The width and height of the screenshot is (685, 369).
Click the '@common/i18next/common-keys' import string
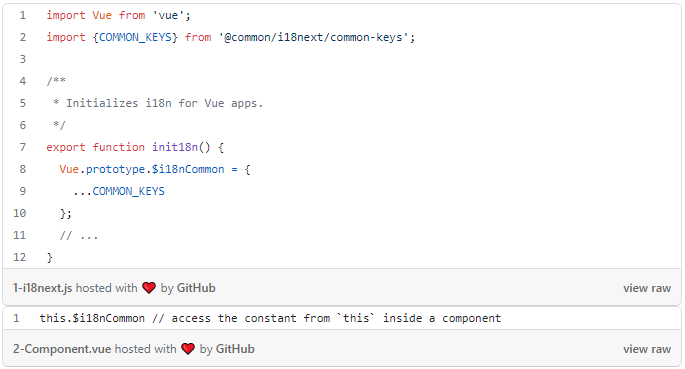point(314,38)
